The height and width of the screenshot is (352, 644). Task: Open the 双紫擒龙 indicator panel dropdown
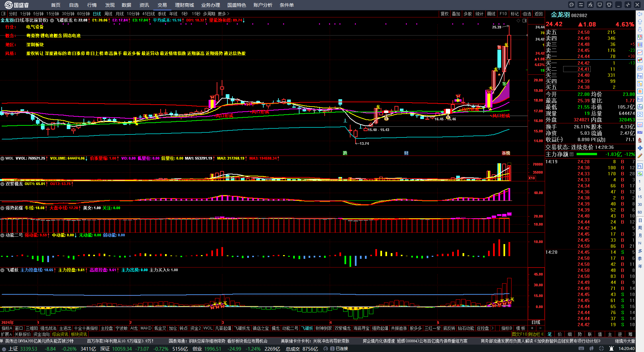point(2,184)
